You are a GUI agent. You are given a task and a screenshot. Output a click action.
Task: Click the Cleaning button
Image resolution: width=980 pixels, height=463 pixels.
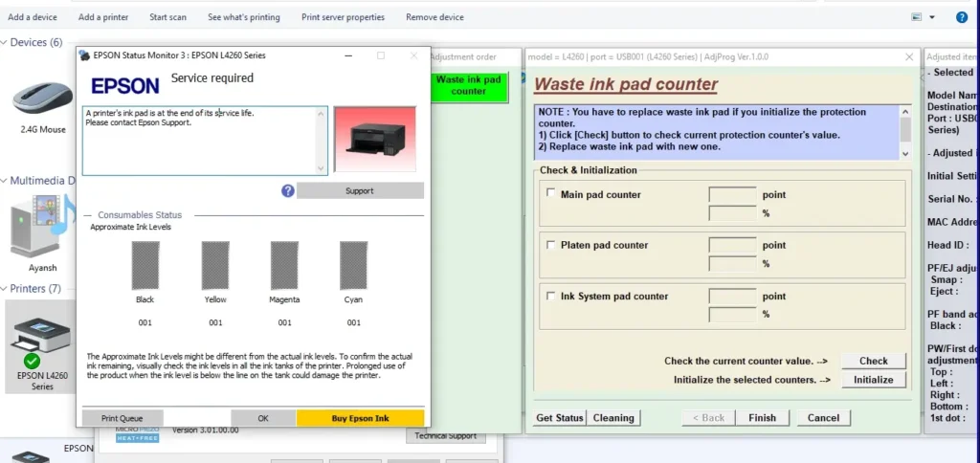613,417
